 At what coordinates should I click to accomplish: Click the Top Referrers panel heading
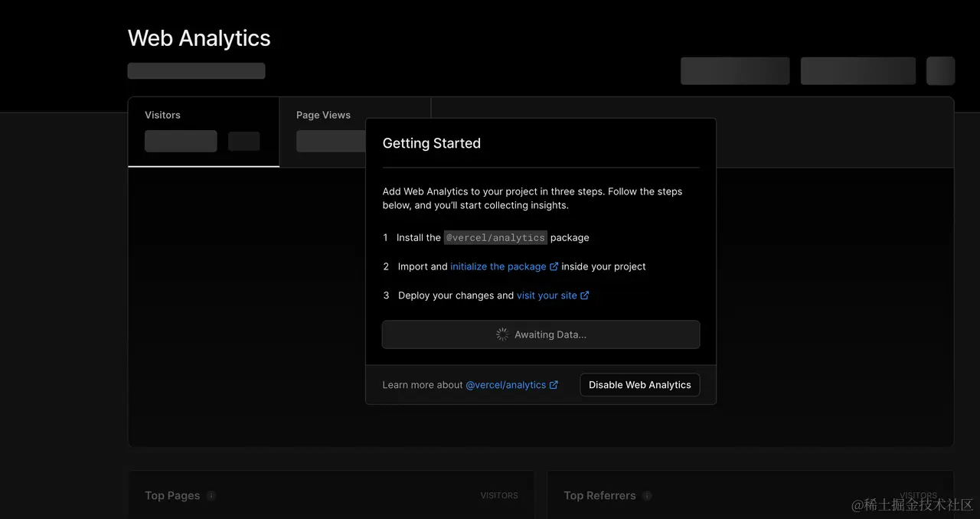point(599,495)
